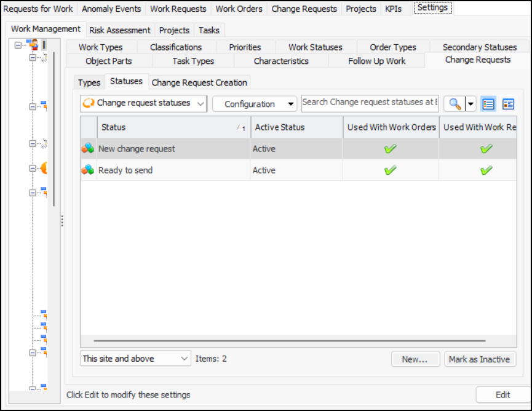Open the Object Parts tab
532x411 pixels.
[x=109, y=61]
